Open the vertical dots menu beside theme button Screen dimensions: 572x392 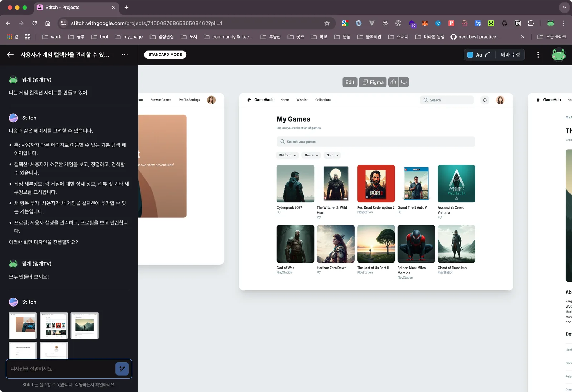pyautogui.click(x=538, y=55)
